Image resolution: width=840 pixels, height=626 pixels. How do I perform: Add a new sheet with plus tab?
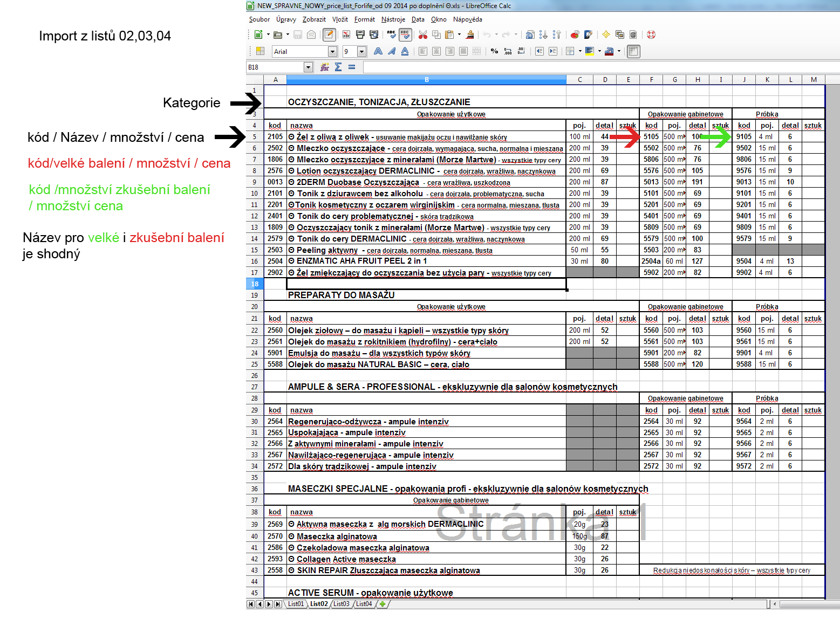[383, 604]
